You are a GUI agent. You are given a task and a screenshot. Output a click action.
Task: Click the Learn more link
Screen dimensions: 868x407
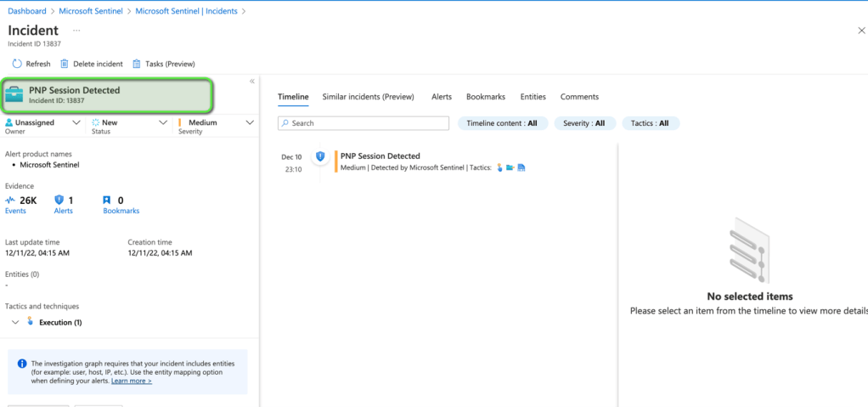(132, 381)
